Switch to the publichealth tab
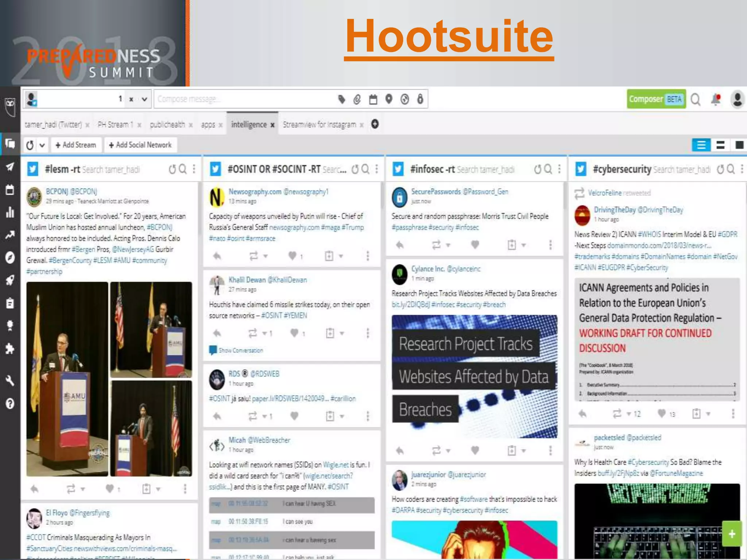 coord(167,125)
